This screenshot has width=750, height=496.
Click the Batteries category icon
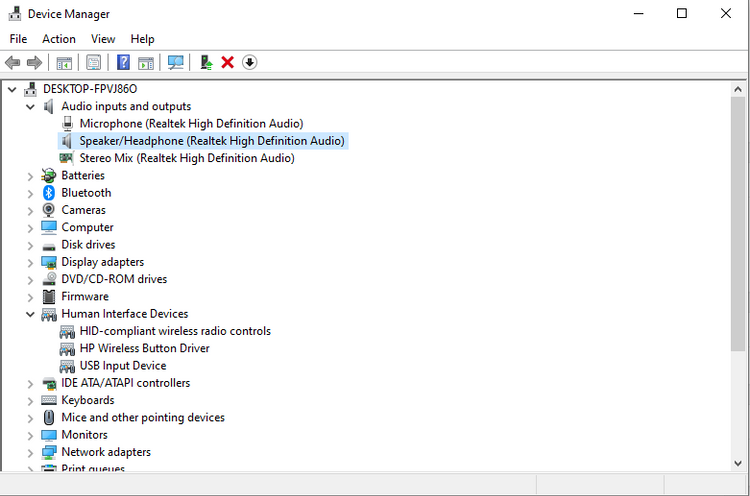pos(48,176)
